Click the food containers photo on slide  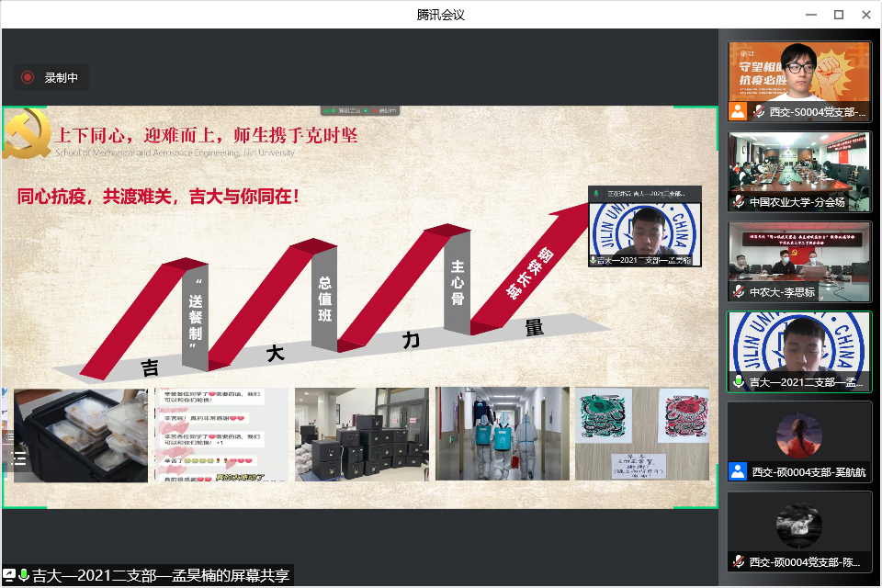click(x=81, y=435)
